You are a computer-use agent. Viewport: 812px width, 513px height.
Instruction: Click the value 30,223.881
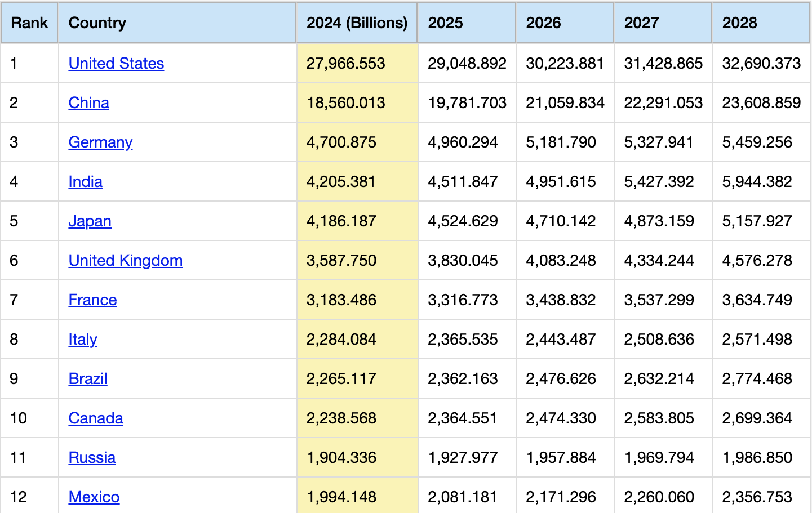[565, 64]
